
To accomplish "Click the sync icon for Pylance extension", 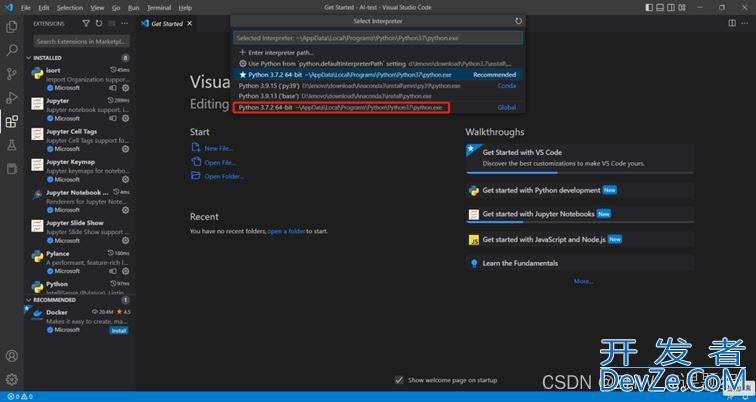I will 113,271.
